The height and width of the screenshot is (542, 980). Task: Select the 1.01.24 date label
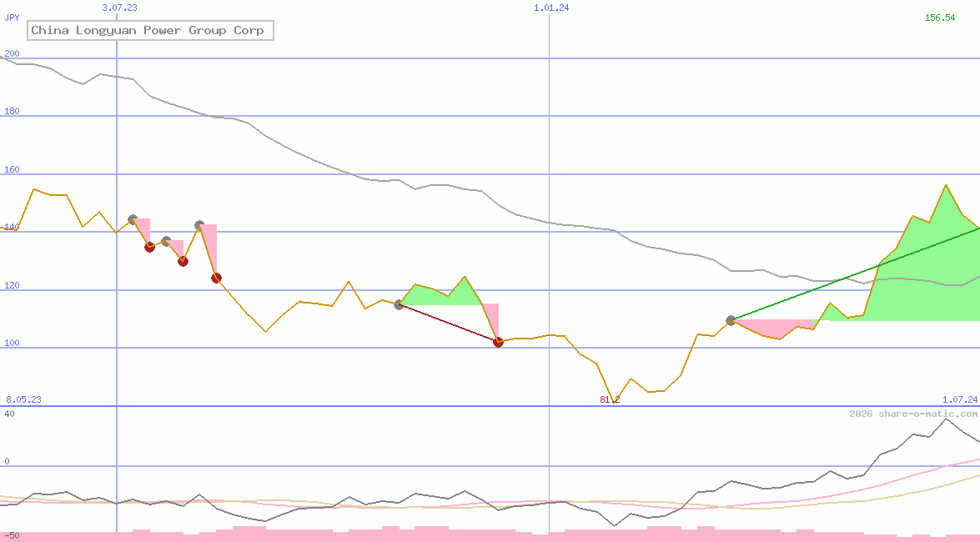[551, 8]
